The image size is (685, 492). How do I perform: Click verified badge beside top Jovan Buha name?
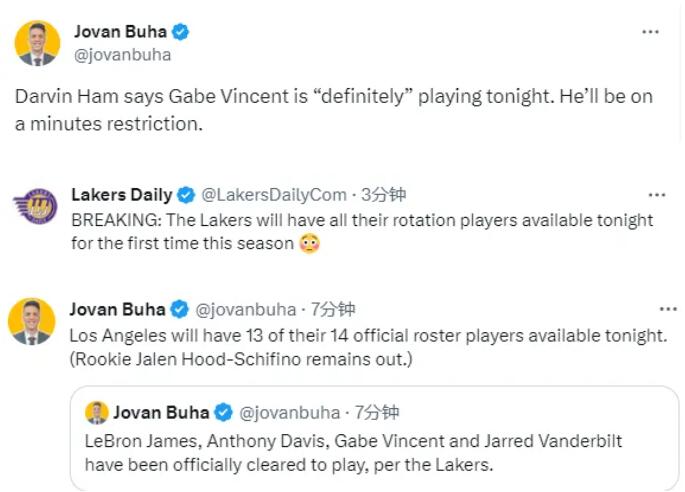coord(181,32)
